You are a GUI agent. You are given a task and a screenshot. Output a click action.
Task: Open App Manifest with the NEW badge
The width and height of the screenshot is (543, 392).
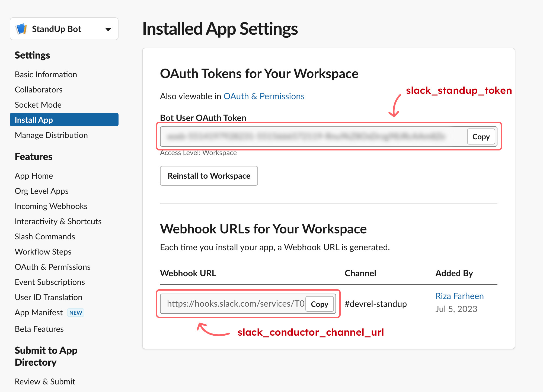[39, 313]
